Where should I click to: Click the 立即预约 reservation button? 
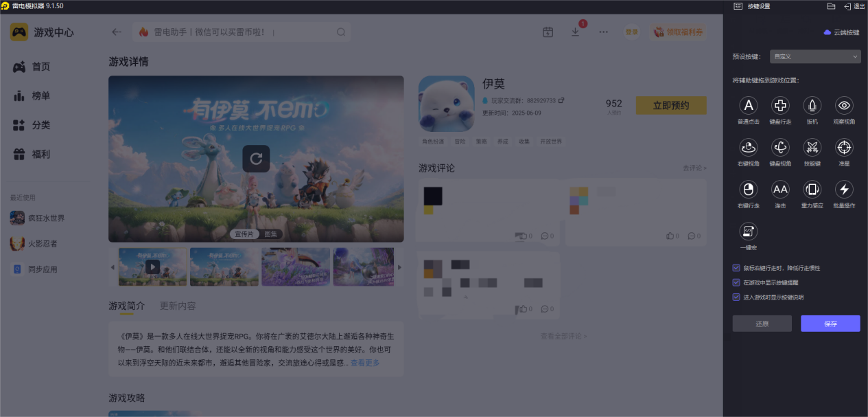point(670,105)
